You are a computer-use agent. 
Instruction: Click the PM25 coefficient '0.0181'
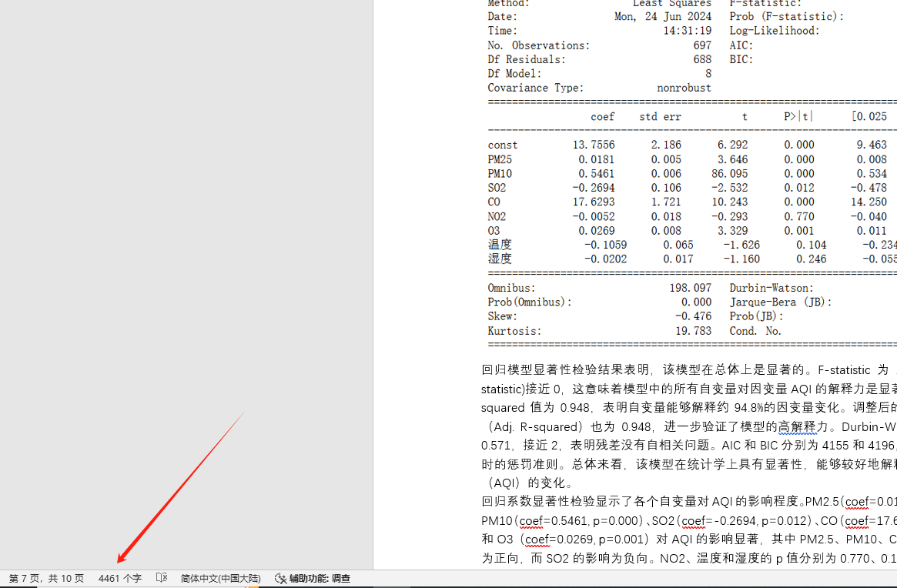[x=597, y=159]
